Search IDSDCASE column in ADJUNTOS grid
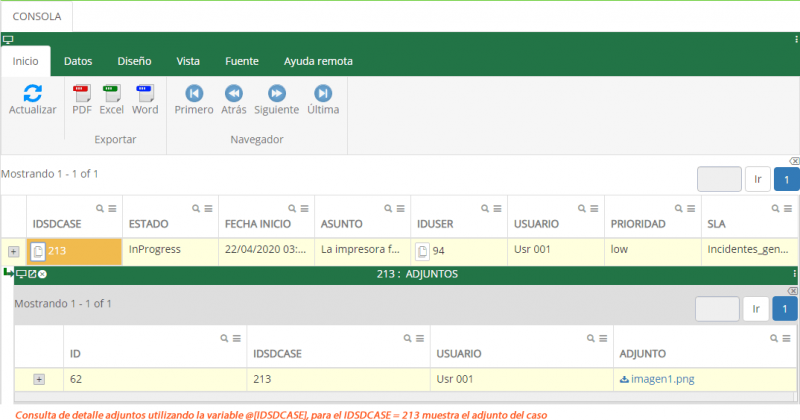This screenshot has width=800, height=420. [407, 338]
